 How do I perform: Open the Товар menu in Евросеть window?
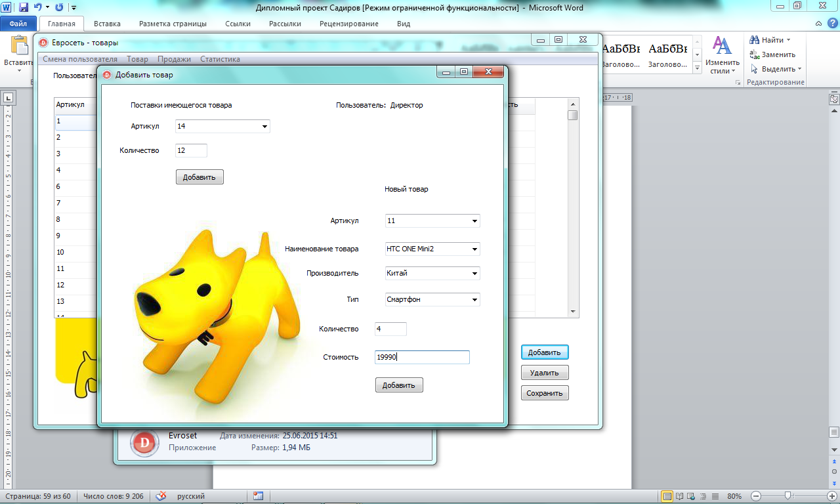pos(137,59)
